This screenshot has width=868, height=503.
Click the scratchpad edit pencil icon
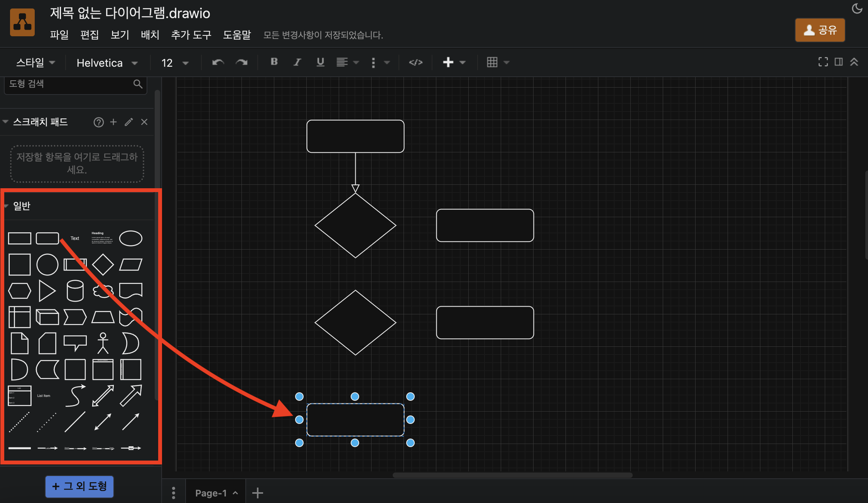point(129,122)
